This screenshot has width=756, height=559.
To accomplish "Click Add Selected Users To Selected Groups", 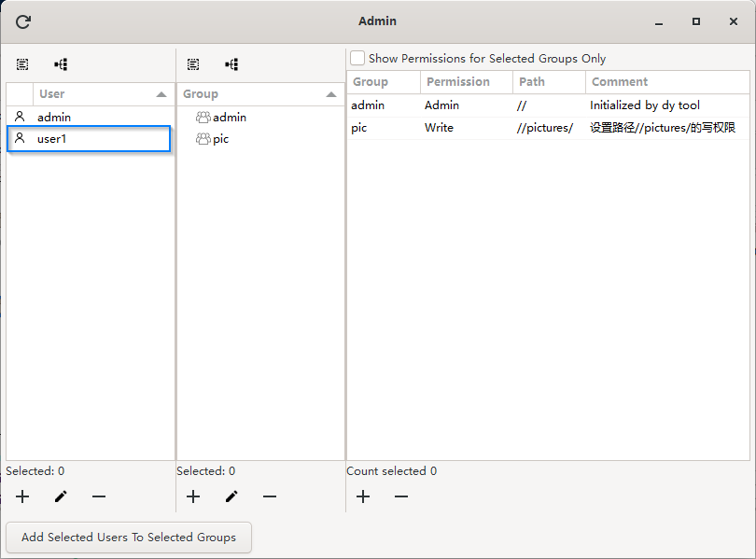I will click(129, 538).
